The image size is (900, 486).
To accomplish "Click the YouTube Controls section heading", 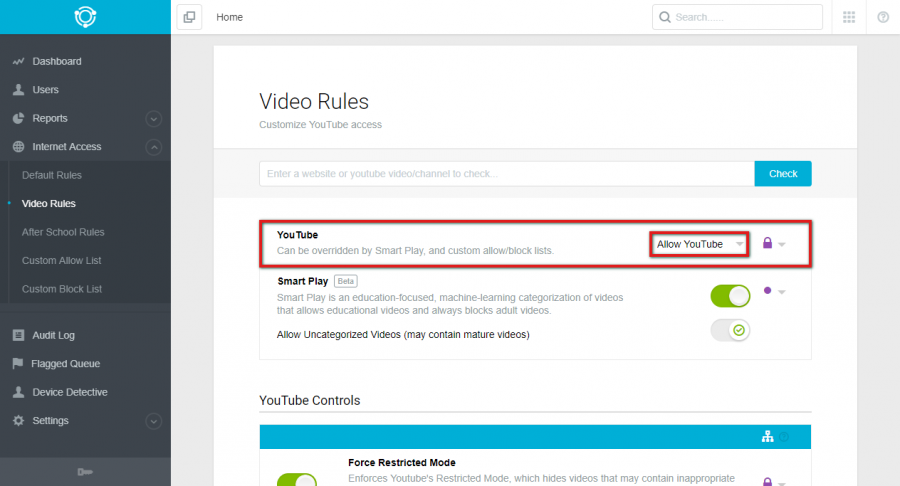I will (x=310, y=401).
